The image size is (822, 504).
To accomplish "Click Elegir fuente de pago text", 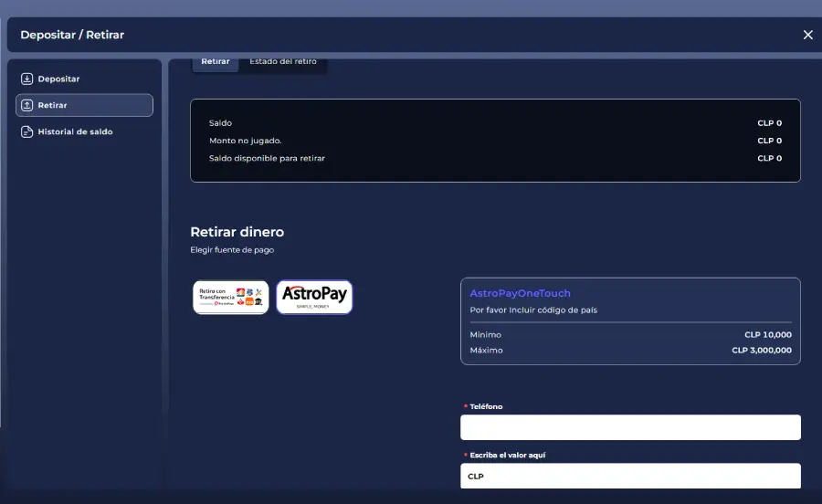I will [232, 250].
